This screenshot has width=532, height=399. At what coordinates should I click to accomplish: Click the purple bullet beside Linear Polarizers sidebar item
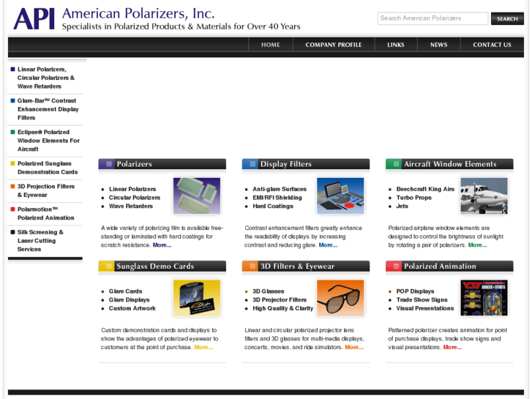tap(12, 70)
